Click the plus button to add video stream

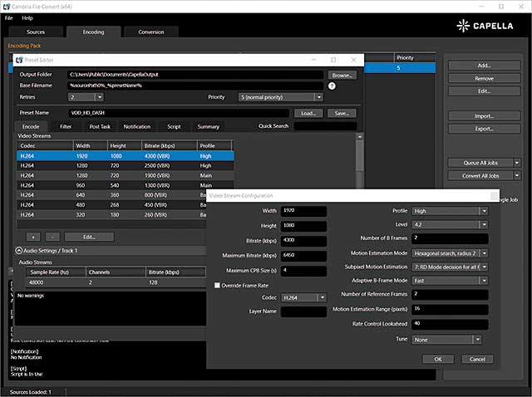pos(33,237)
